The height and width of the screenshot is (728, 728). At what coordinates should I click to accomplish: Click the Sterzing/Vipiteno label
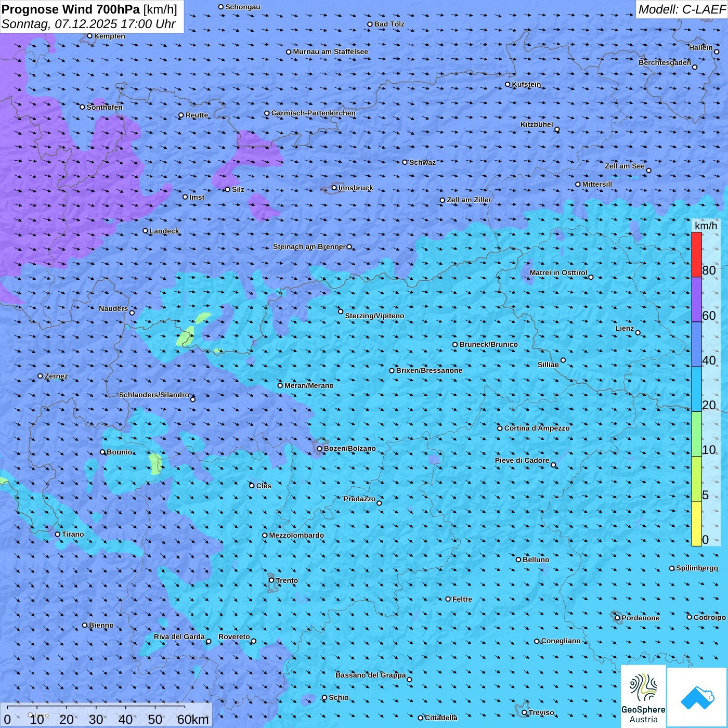point(374,316)
